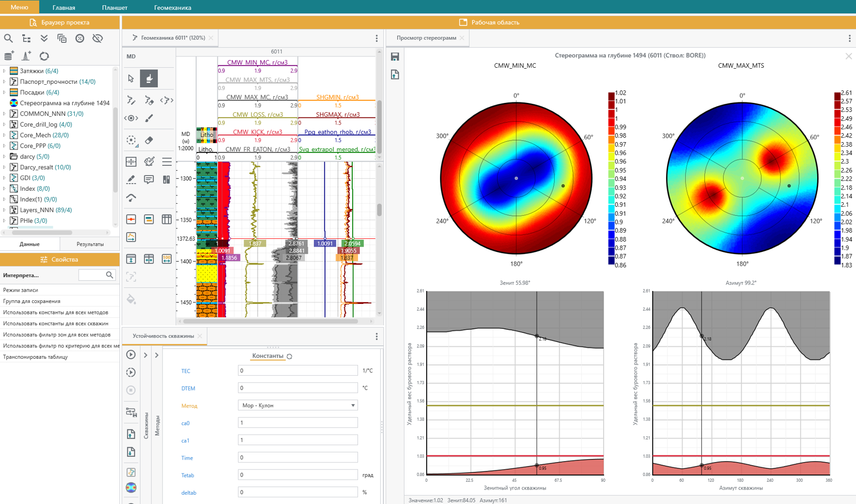Open the Метод dropdown Мор - Кулон
856x504 pixels.
pos(297,405)
